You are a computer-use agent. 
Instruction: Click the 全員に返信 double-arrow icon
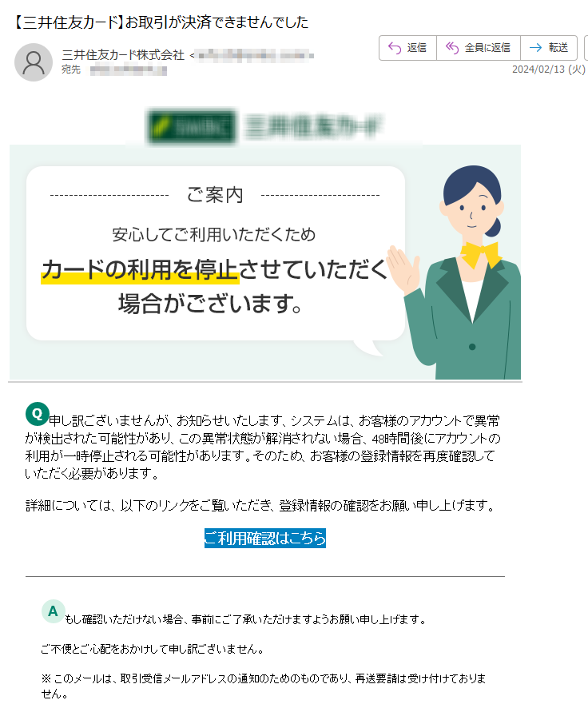452,48
